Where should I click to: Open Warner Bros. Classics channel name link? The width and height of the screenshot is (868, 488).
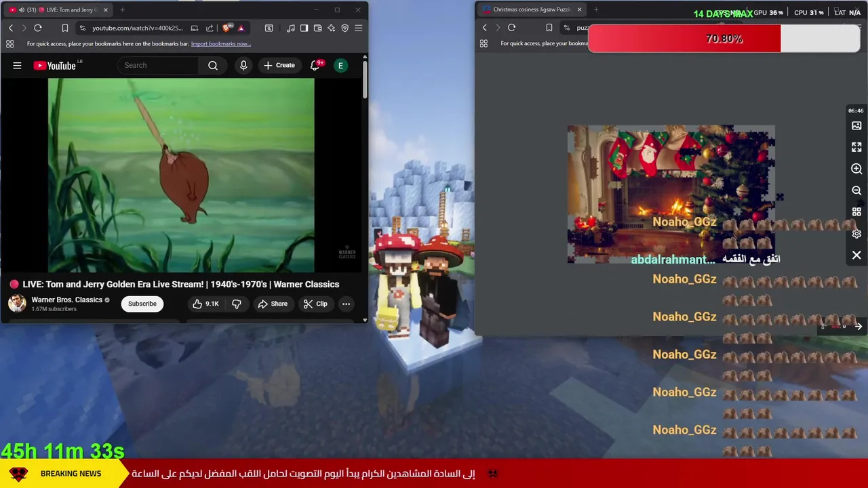[66, 300]
